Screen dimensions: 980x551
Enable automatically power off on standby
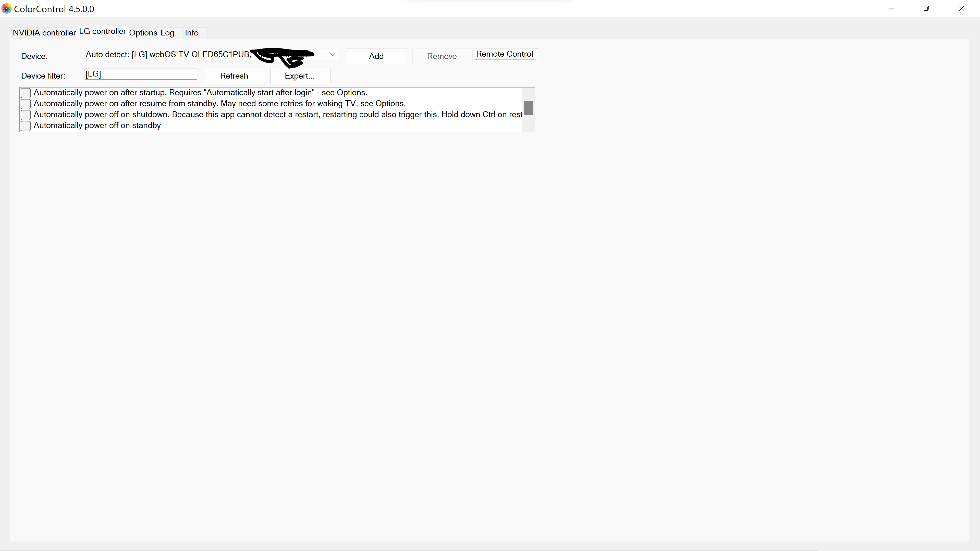[26, 126]
